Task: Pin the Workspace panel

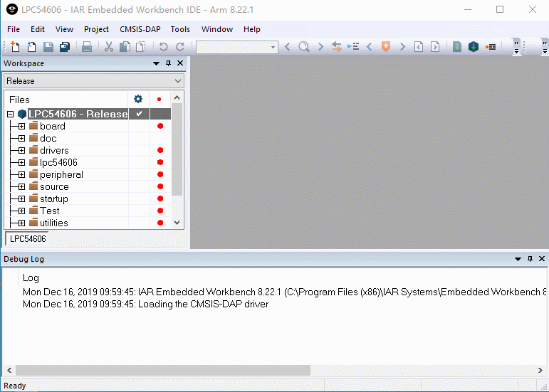Action: point(169,63)
